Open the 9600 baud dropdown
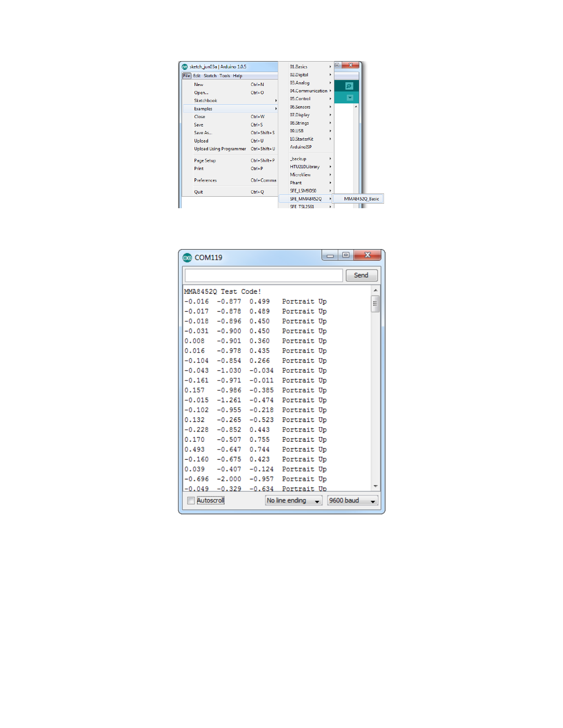The height and width of the screenshot is (728, 563). [x=353, y=500]
